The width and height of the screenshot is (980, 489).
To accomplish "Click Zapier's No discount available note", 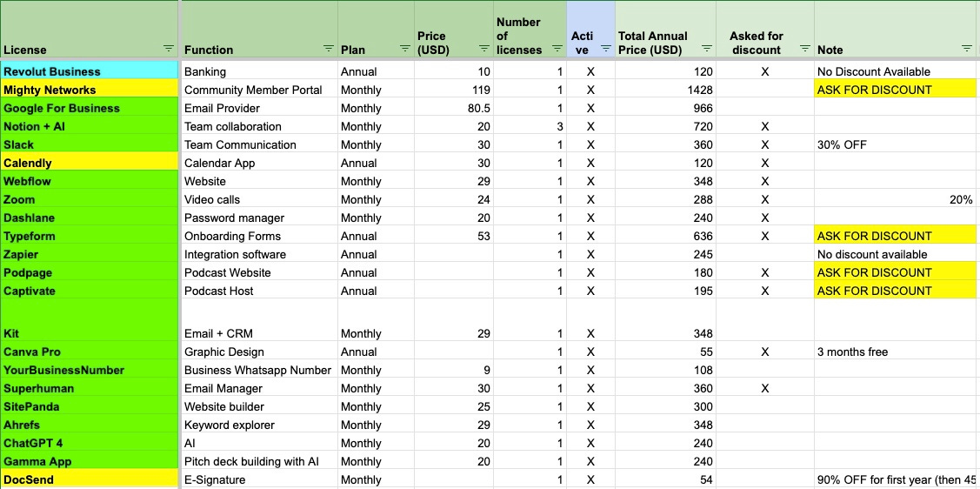I will tap(895, 254).
